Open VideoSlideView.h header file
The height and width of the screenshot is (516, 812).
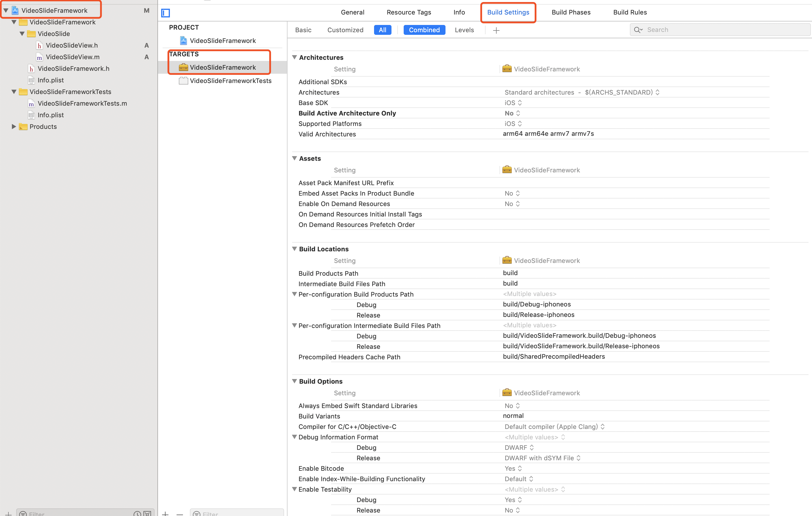click(x=71, y=45)
